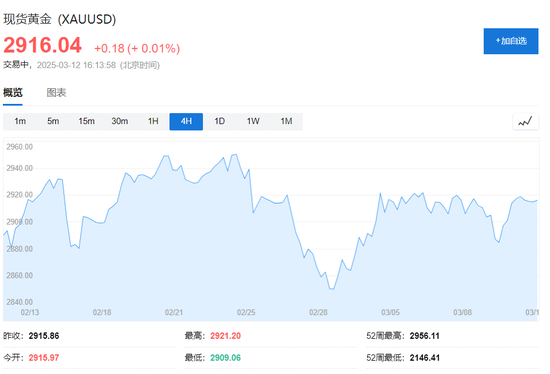The height and width of the screenshot is (374, 550).
Task: Click the 2960.00 y-axis label
Action: pyautogui.click(x=20, y=147)
